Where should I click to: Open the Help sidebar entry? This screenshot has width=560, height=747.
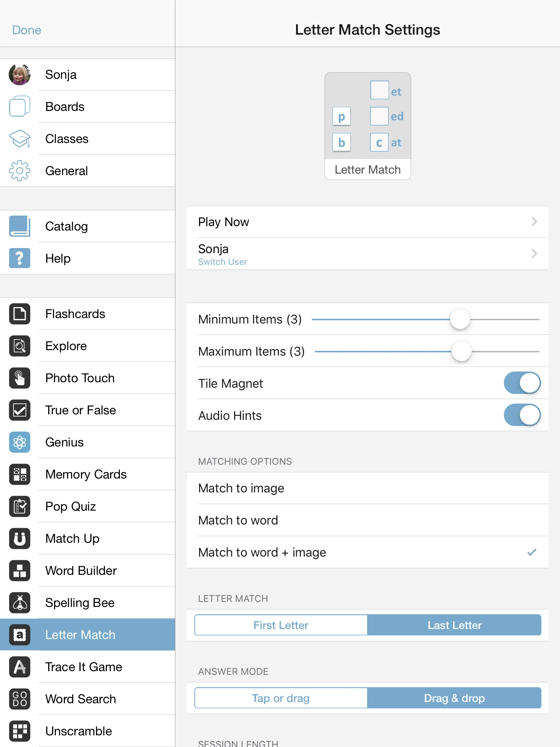(x=87, y=258)
